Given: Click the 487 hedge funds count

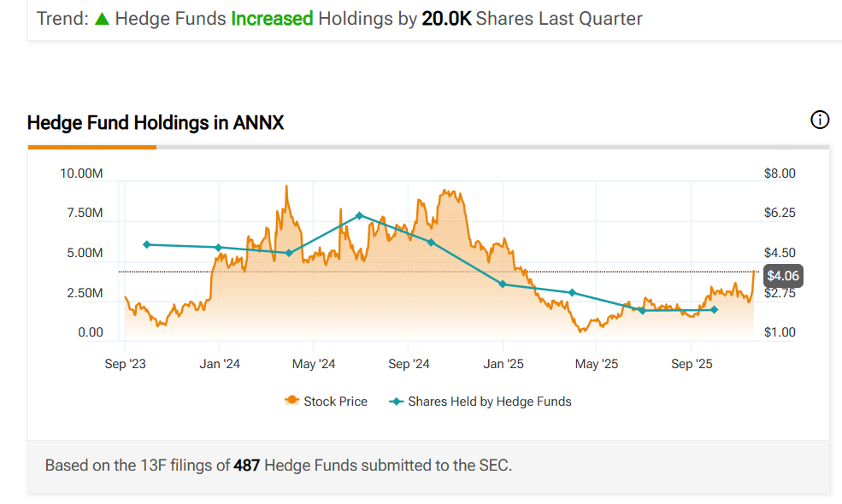Looking at the screenshot, I should click(x=247, y=466).
